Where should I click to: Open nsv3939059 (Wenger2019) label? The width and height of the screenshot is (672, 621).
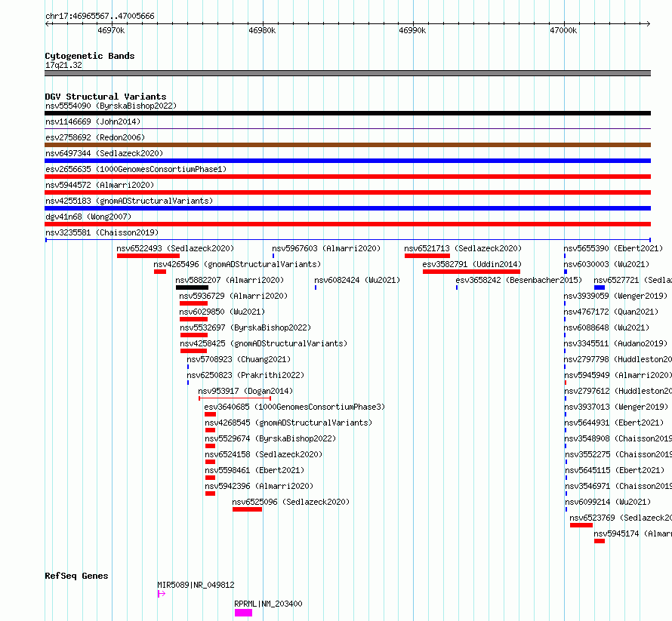point(615,296)
